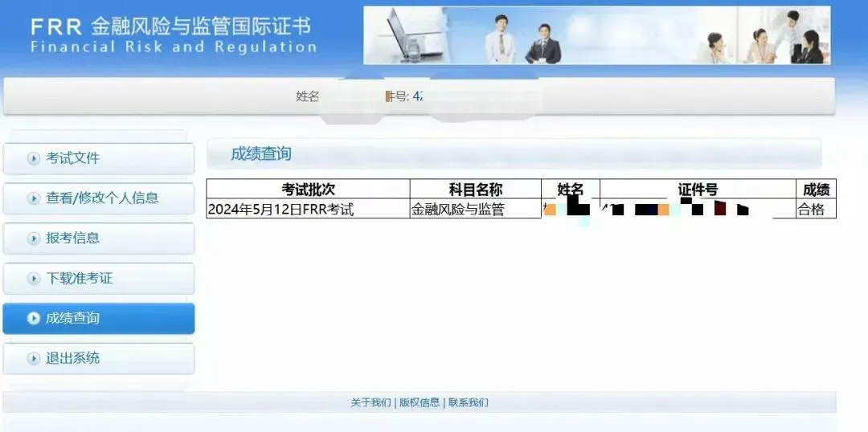This screenshot has height=432, width=868.
Task: Select the 2024年5月12日FRR考试 table cell
Action: 280,210
